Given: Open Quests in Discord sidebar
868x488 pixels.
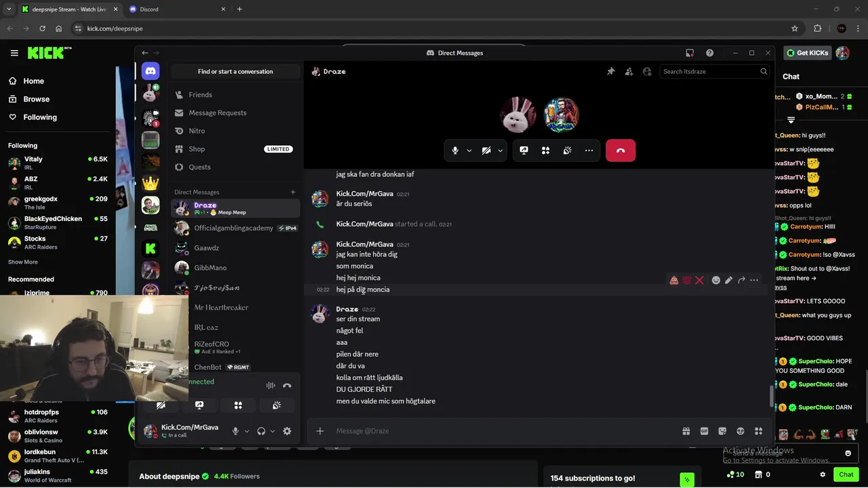Looking at the screenshot, I should pos(235,167).
